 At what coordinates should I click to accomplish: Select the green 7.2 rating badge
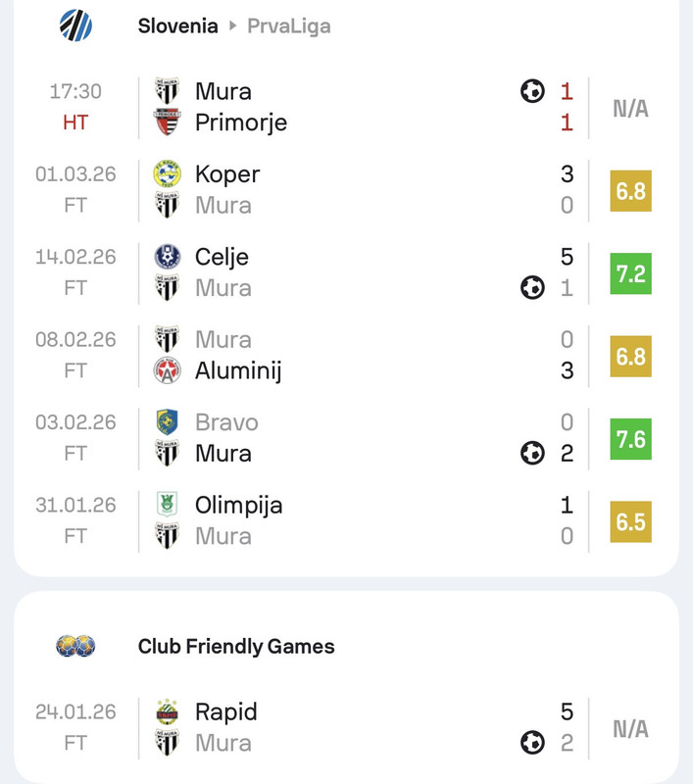[x=630, y=272]
